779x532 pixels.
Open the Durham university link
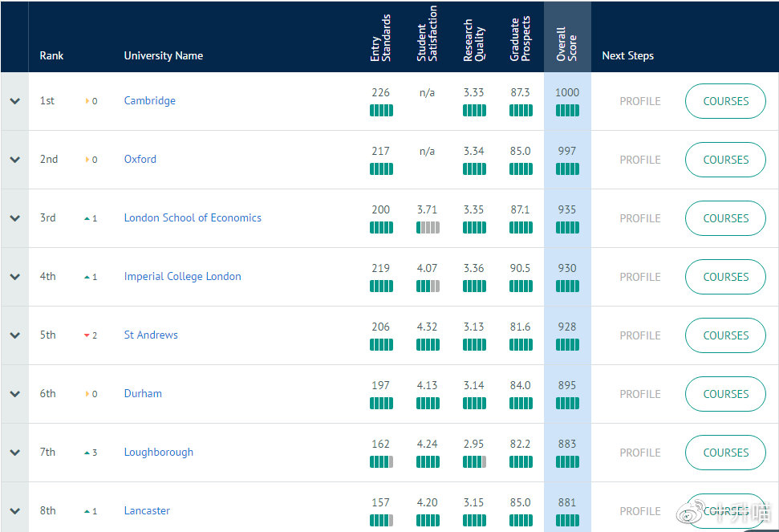point(143,394)
